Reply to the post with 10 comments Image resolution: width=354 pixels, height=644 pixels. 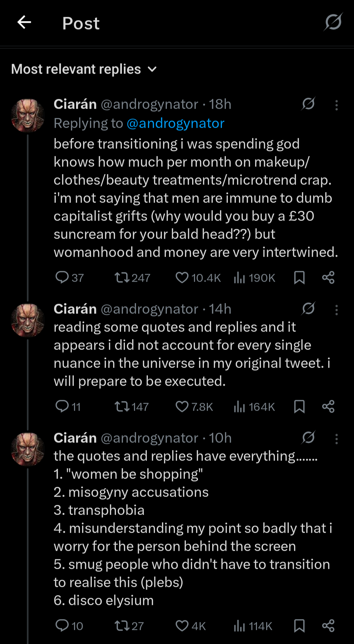tap(62, 626)
